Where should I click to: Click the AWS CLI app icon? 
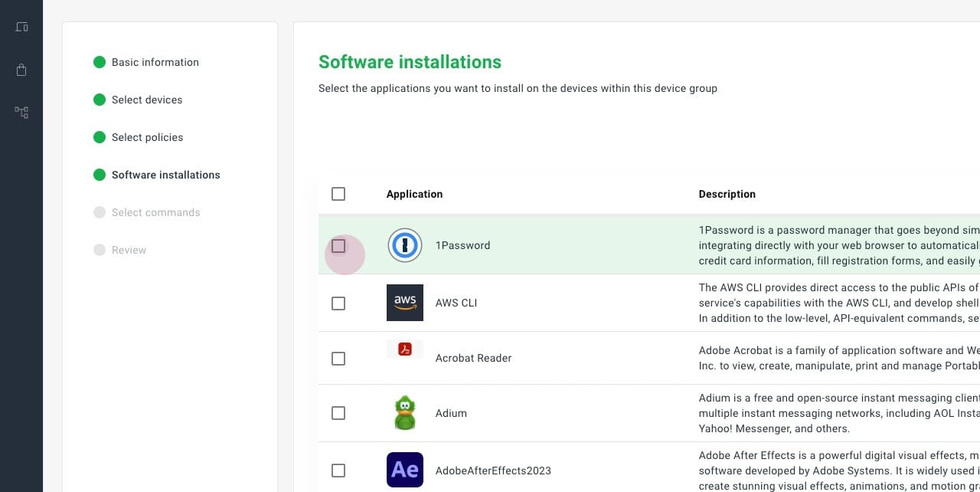coord(404,303)
